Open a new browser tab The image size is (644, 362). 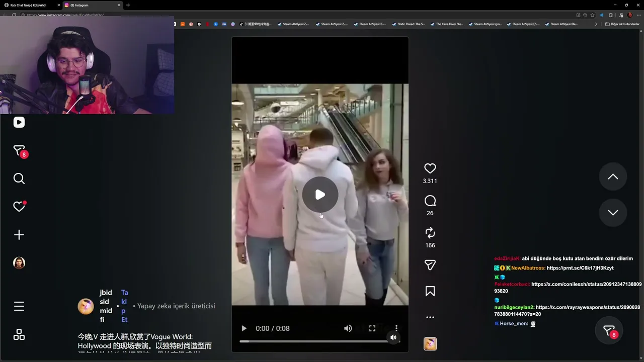pyautogui.click(x=128, y=5)
